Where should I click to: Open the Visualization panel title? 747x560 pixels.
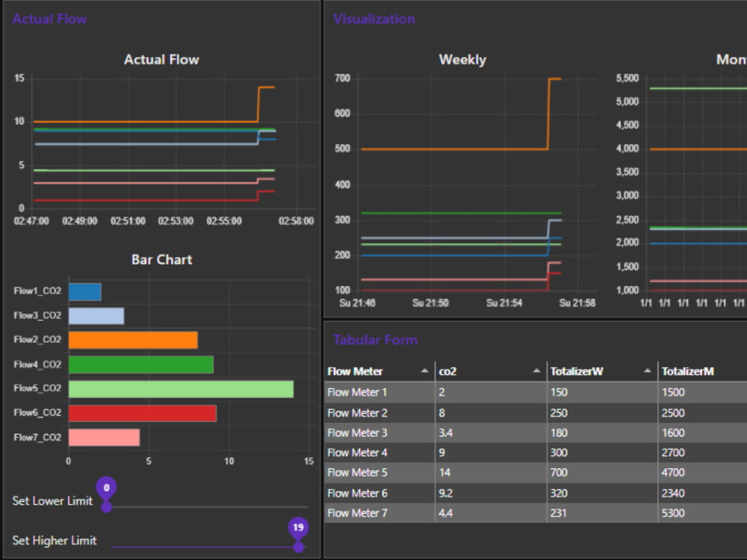click(x=373, y=19)
